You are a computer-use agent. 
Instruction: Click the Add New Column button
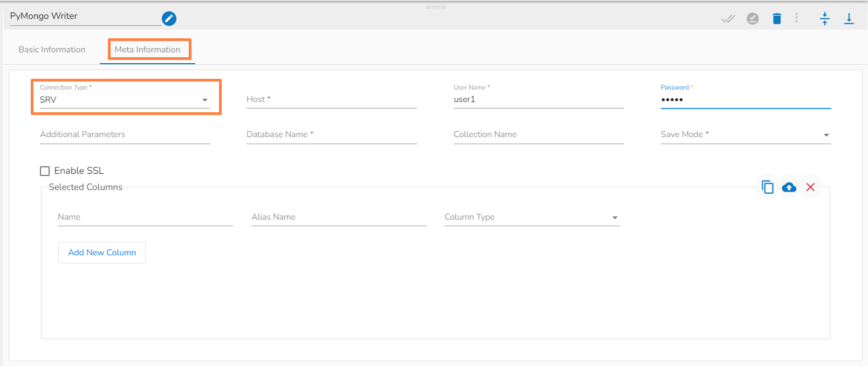[102, 253]
